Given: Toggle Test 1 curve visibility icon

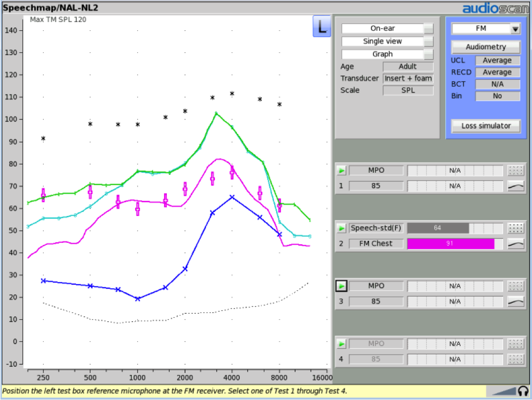Looking at the screenshot, I should tap(515, 186).
